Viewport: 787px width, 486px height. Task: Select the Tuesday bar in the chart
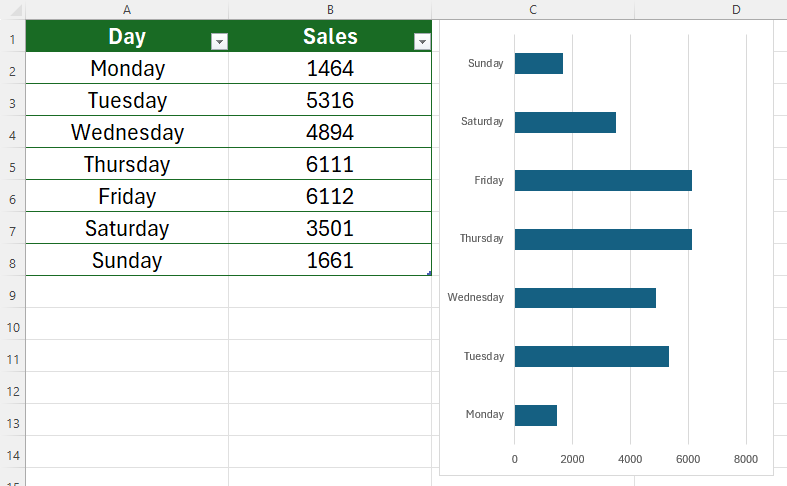tap(591, 357)
